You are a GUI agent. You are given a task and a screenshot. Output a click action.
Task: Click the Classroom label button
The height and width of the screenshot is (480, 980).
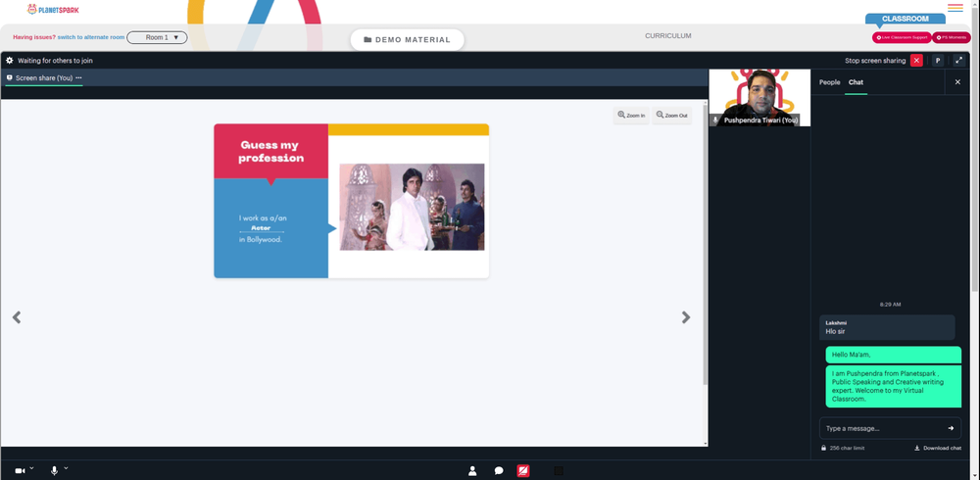point(905,19)
